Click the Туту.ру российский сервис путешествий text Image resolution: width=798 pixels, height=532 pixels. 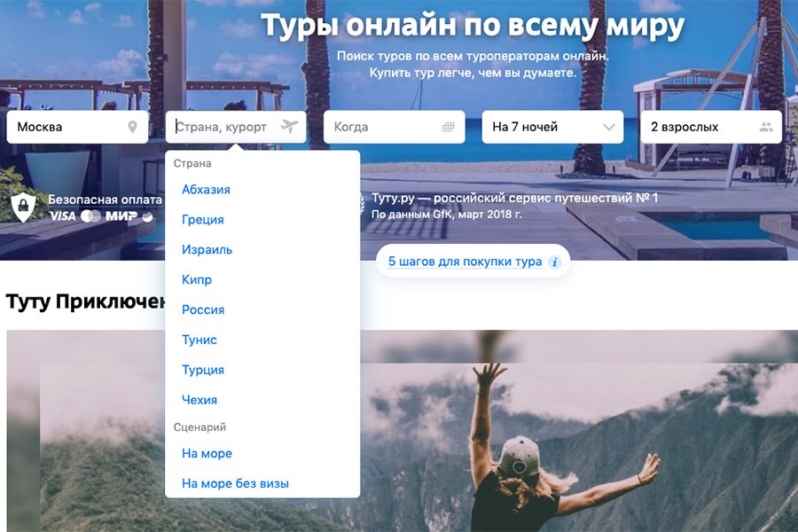pos(514,198)
